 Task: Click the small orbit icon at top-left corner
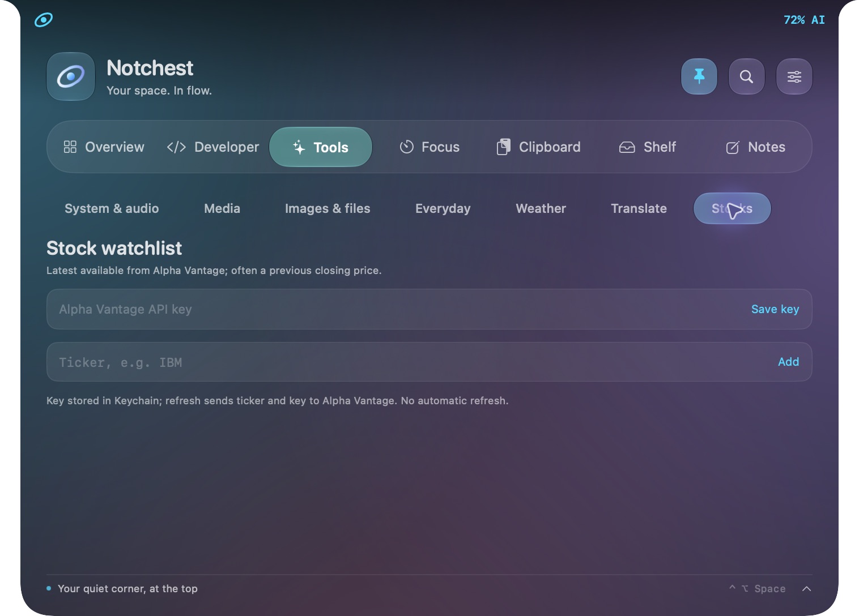point(44,20)
